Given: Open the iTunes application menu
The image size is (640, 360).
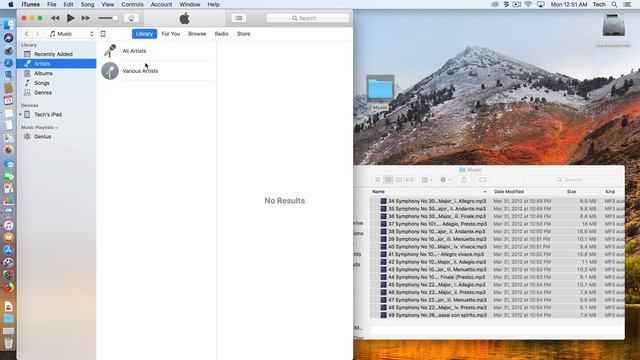Looking at the screenshot, I should [x=31, y=4].
